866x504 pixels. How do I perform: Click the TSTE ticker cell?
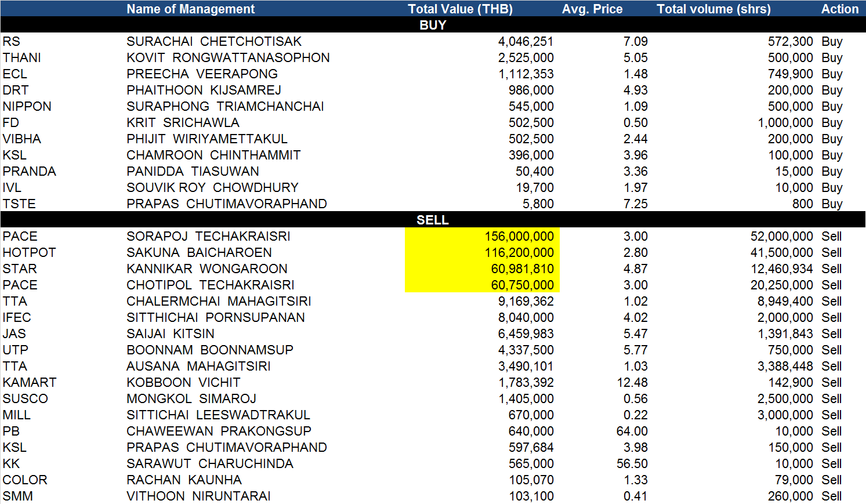[19, 204]
